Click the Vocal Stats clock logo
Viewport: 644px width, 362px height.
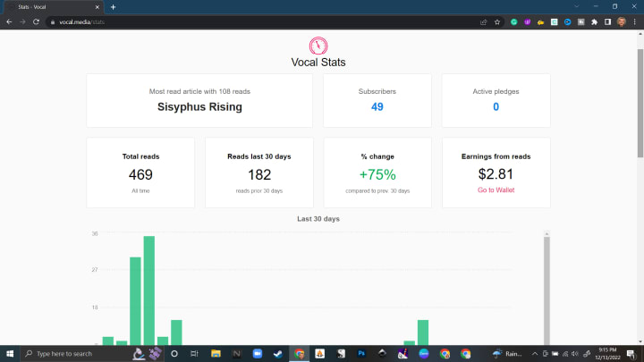point(318,46)
